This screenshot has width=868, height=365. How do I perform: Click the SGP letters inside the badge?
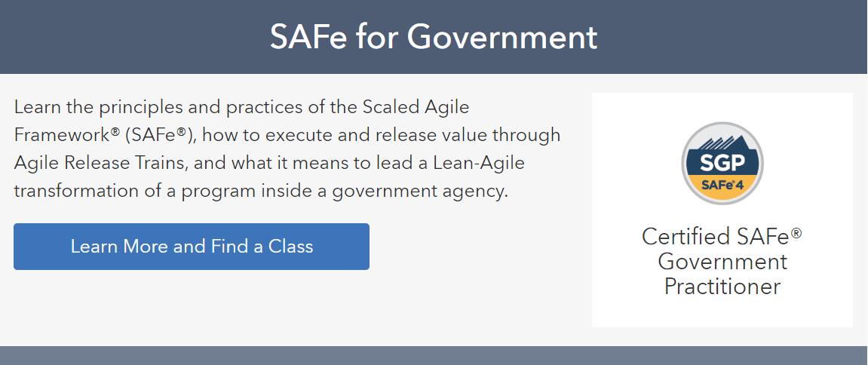click(x=722, y=164)
